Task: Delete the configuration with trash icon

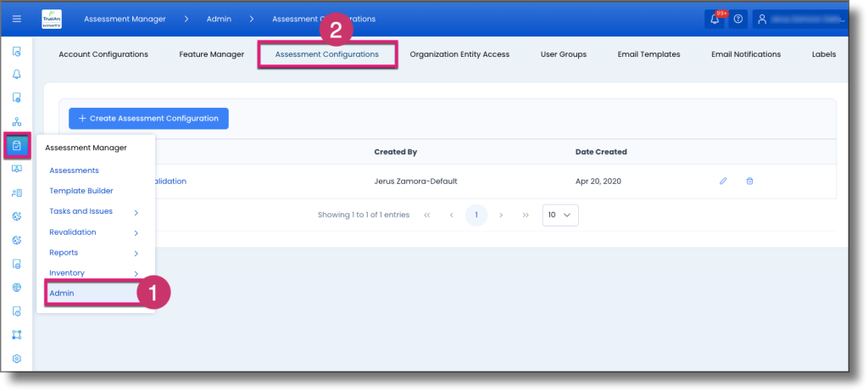Action: 749,182
